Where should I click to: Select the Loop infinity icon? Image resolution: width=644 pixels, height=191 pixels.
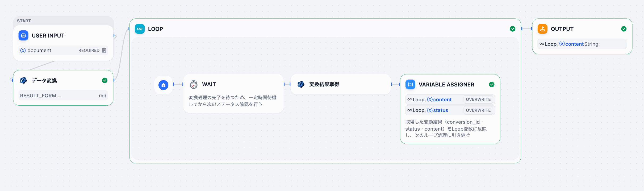[140, 29]
